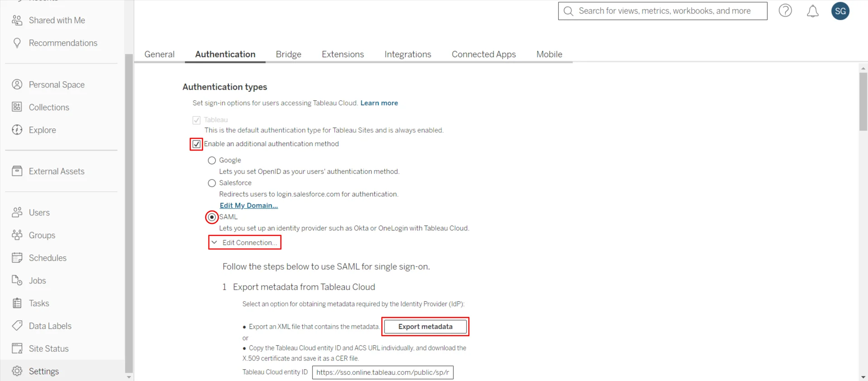
Task: Click the sidebar vertical scrollbar thumb
Action: pyautogui.click(x=129, y=213)
